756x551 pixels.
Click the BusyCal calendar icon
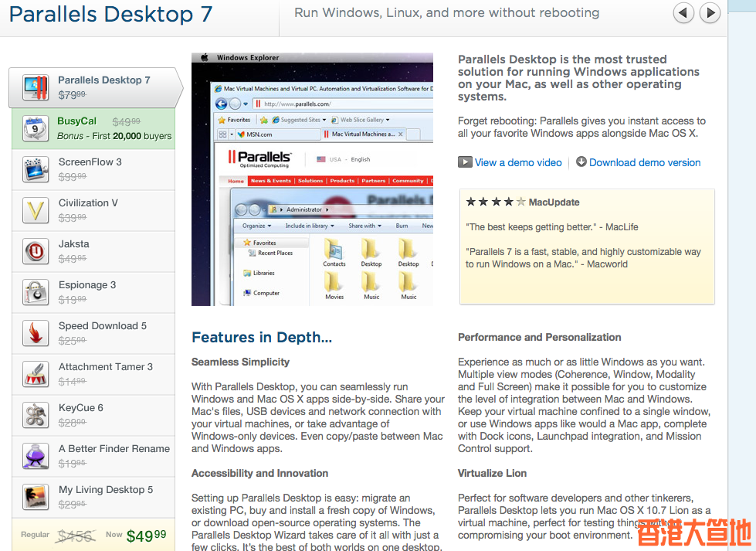pos(36,128)
